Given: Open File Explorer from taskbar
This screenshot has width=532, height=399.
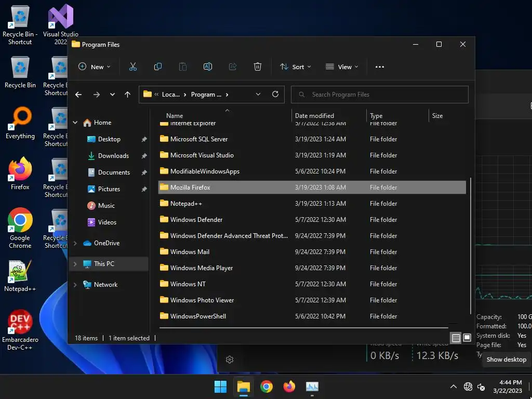Looking at the screenshot, I should tap(243, 387).
